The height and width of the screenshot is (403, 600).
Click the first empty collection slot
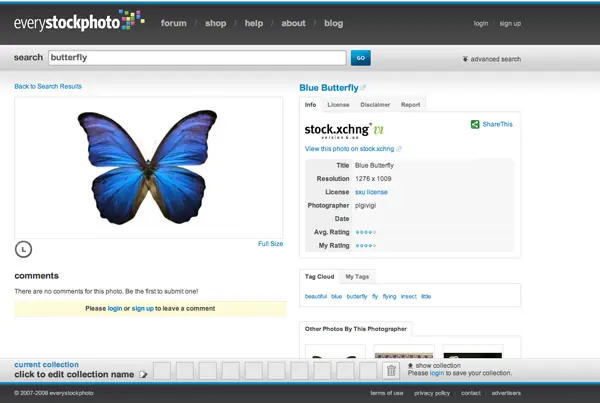click(x=162, y=370)
